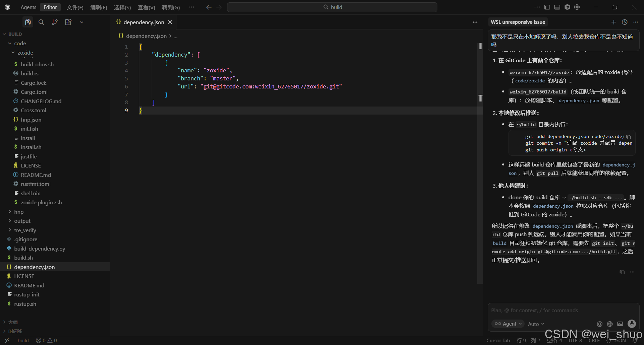Screen dimensions: 644x345
Task: Close the dependency.json editor tab
Action: [x=170, y=22]
